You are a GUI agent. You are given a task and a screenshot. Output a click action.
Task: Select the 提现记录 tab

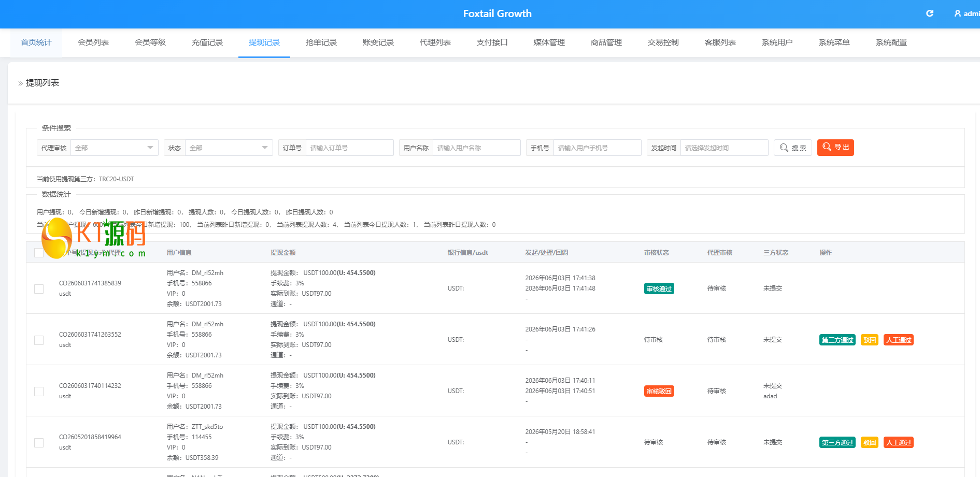coord(264,42)
